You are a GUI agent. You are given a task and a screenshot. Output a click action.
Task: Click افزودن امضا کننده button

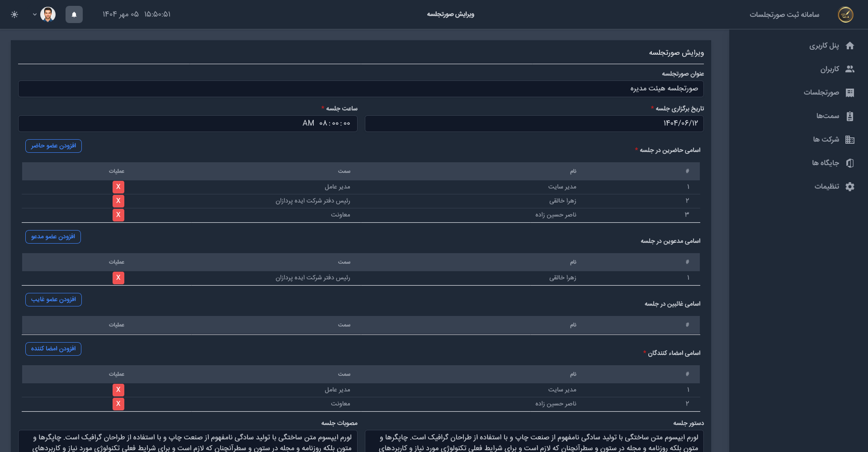pyautogui.click(x=53, y=349)
